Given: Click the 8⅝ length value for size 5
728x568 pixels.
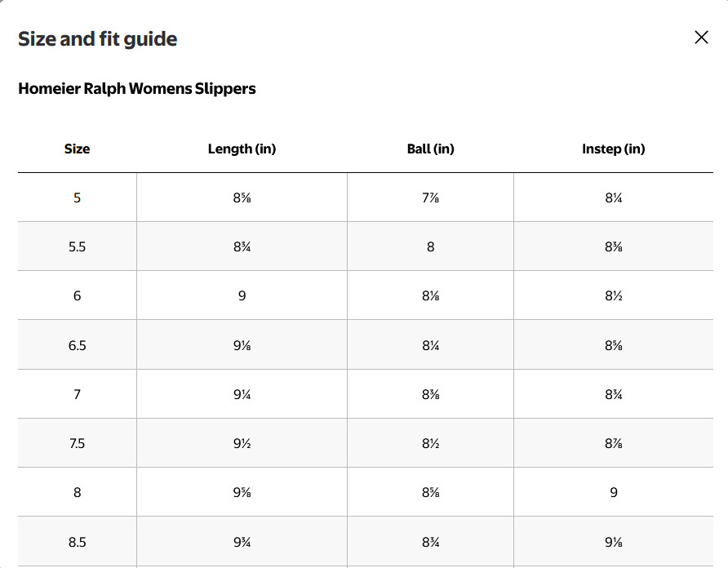Looking at the screenshot, I should pos(242,197).
